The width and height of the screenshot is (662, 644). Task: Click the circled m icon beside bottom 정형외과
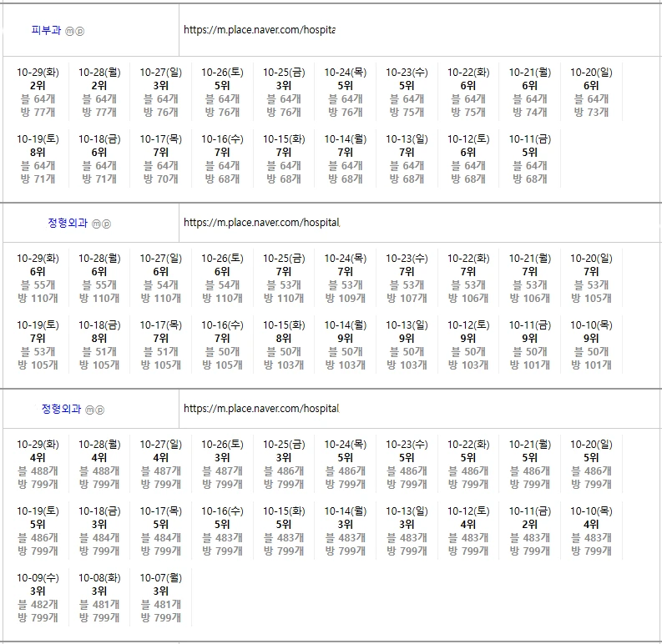point(90,410)
